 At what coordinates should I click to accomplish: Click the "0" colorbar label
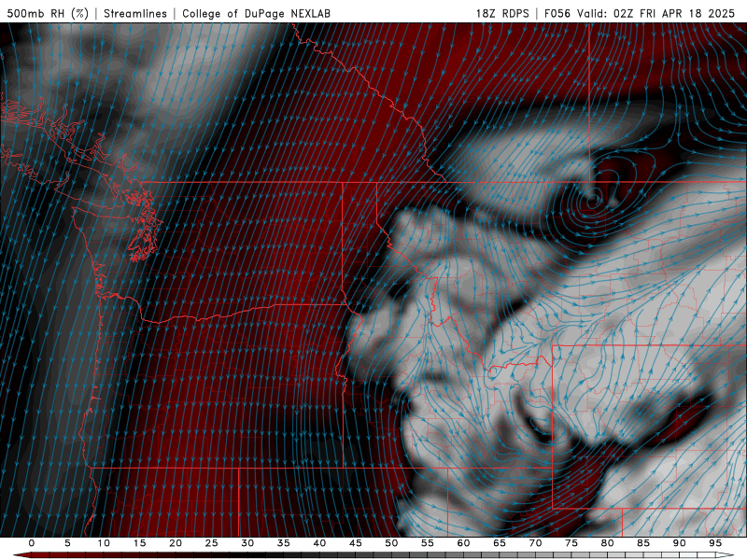click(x=32, y=543)
